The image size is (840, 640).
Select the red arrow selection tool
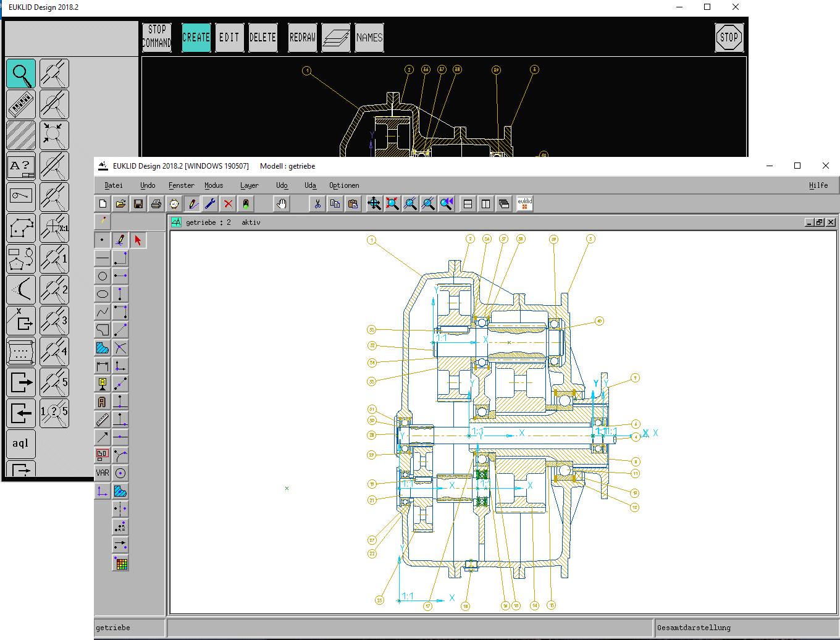coord(138,240)
